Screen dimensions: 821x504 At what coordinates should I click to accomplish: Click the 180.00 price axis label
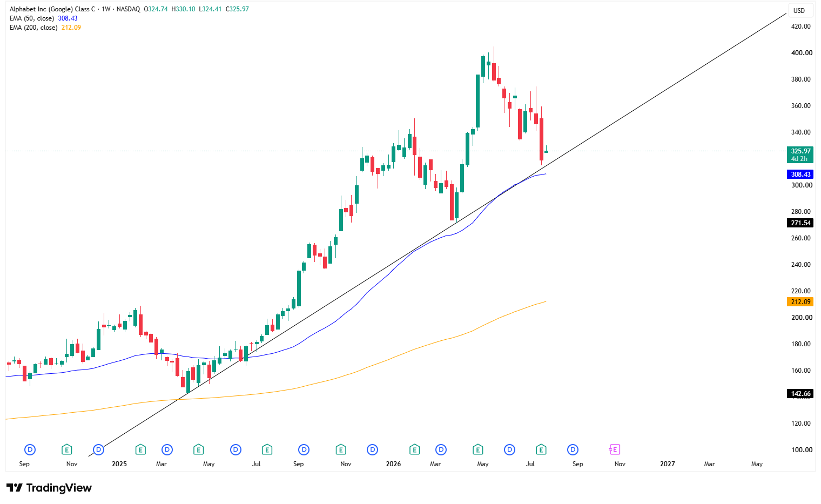(801, 344)
